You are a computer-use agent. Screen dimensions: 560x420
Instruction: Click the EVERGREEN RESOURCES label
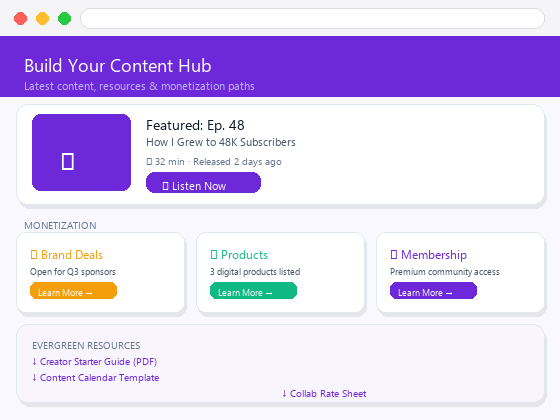pyautogui.click(x=86, y=346)
